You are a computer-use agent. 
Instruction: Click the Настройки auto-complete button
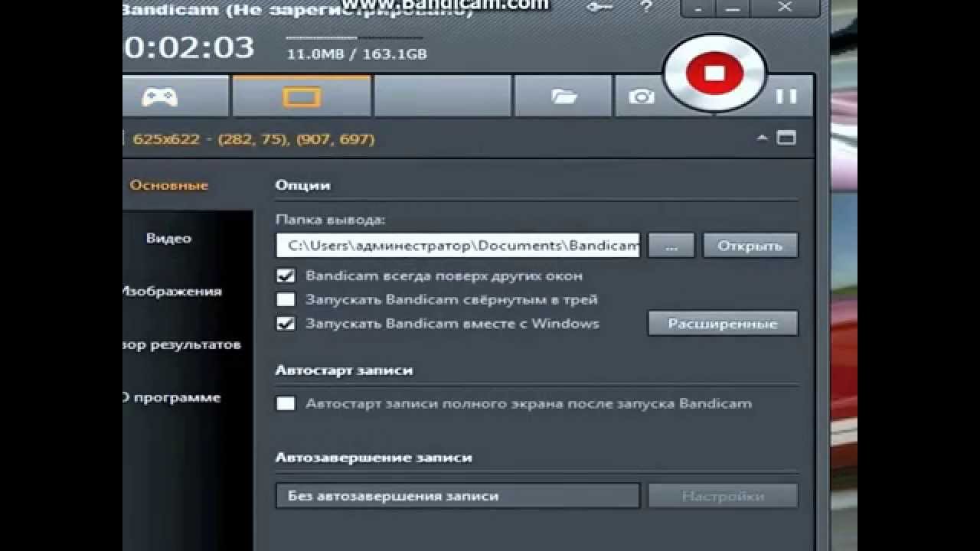coord(723,496)
